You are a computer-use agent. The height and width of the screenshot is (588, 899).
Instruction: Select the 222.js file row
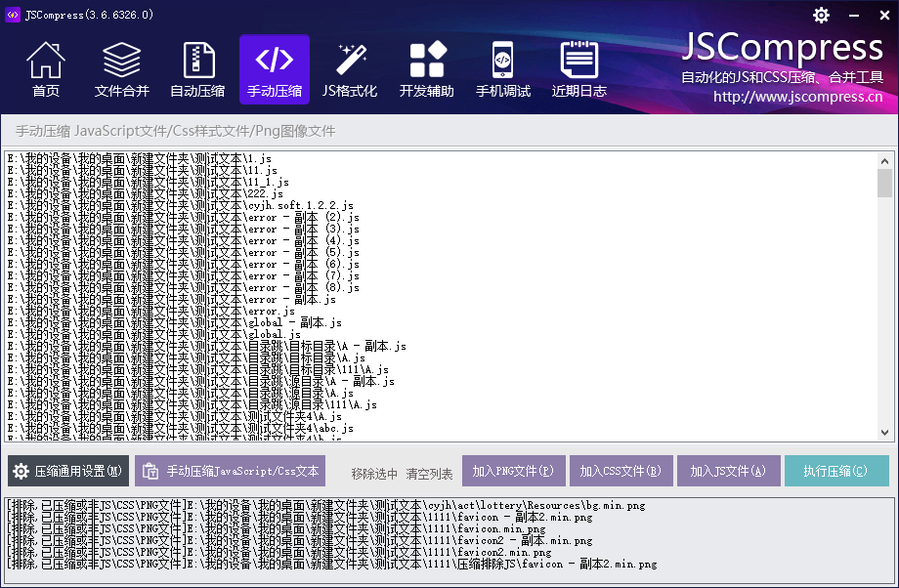pyautogui.click(x=145, y=193)
